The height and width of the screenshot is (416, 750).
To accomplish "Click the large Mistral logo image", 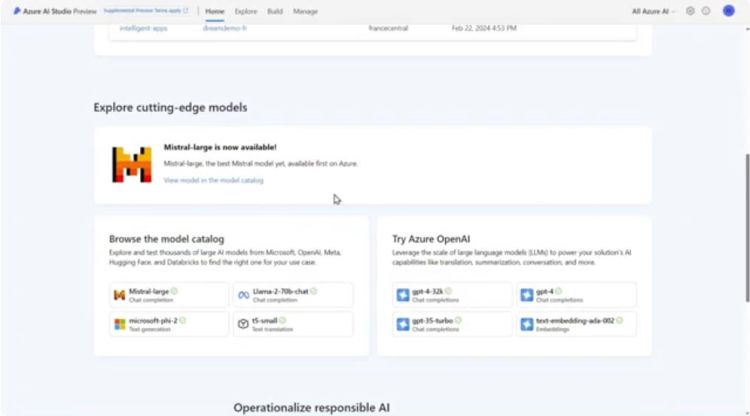I will [x=132, y=164].
